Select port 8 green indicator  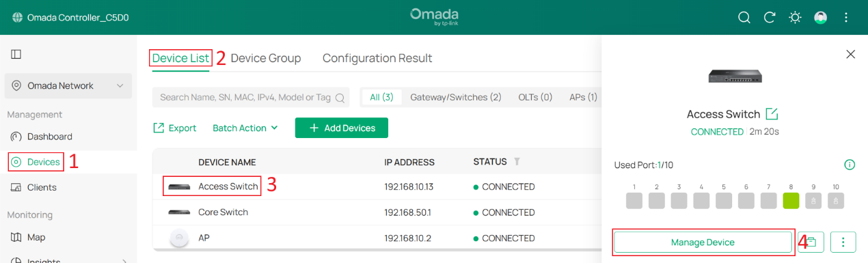[x=791, y=201]
